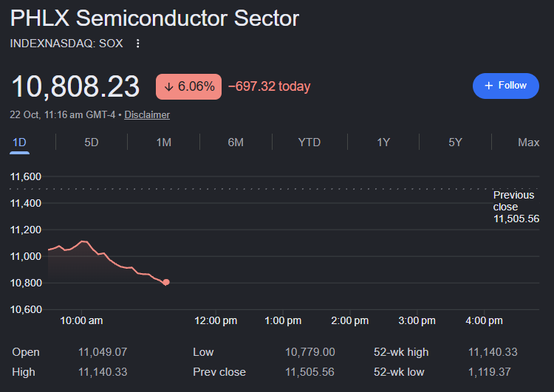Select the 1D chart range tab

[x=19, y=142]
